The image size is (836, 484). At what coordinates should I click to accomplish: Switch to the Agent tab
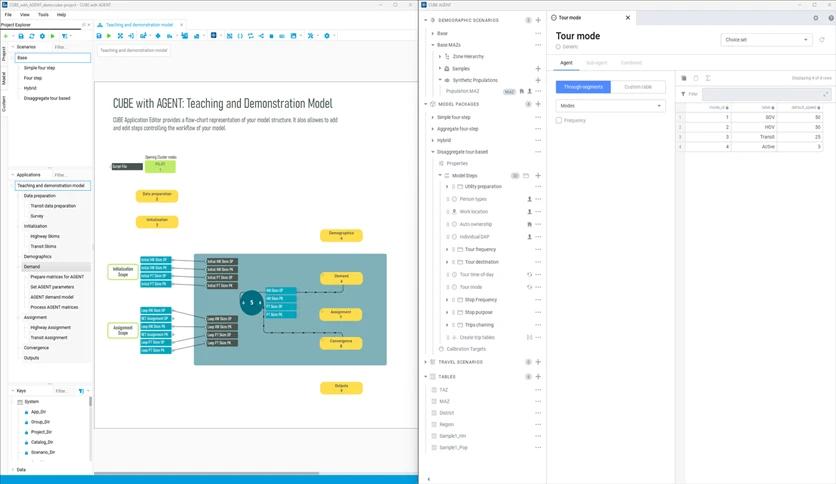point(566,63)
